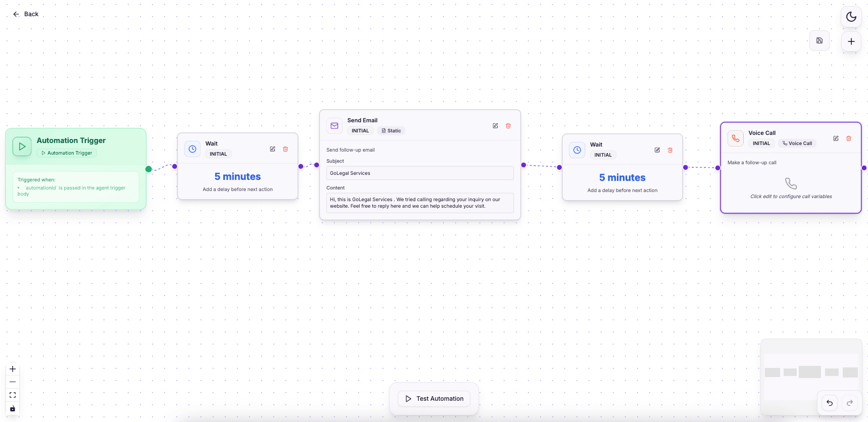This screenshot has width=868, height=422.
Task: Click the 'Make a follow-up call' description
Action: (752, 163)
